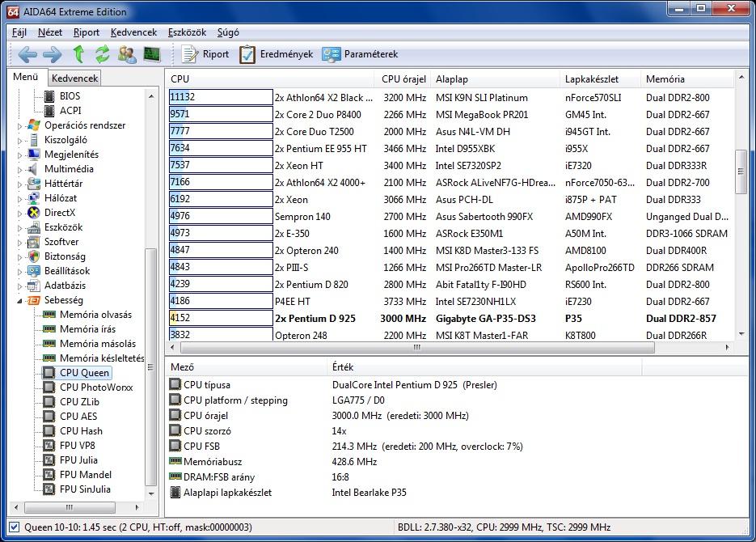Click the FPU Mandel benchmark icon
The width and height of the screenshot is (756, 542).
tap(49, 475)
